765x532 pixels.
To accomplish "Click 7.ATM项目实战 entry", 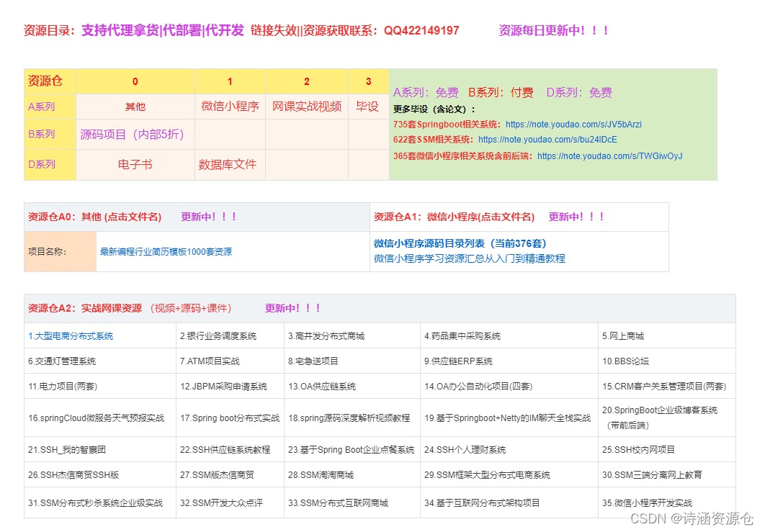I will 210,361.
